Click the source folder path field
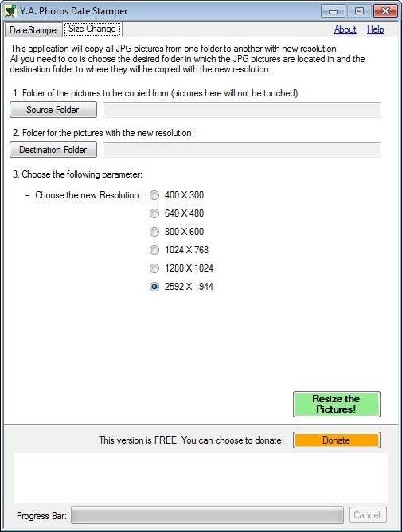The width and height of the screenshot is (402, 532). tap(242, 110)
